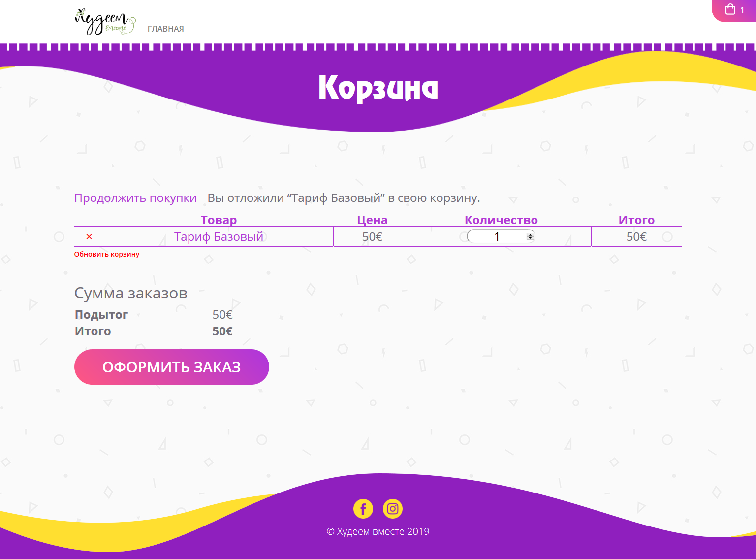Open the Тариф Базовый product link

tap(219, 237)
